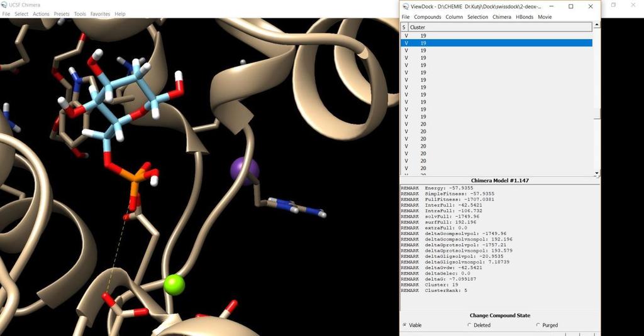Image resolution: width=644 pixels, height=336 pixels.
Task: Click the ClusterRank: 5 remark line
Action: coord(434,290)
